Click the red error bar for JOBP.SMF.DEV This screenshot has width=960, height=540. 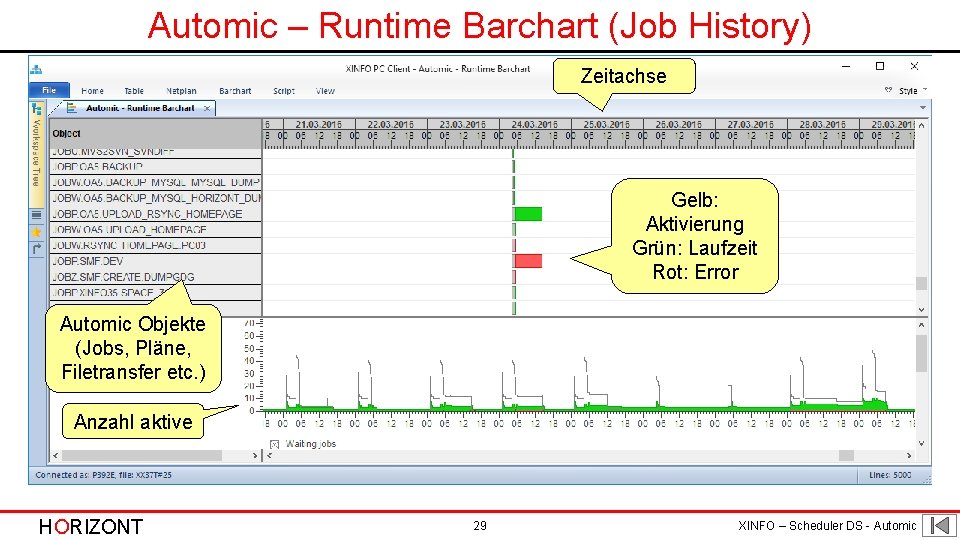pyautogui.click(x=528, y=261)
